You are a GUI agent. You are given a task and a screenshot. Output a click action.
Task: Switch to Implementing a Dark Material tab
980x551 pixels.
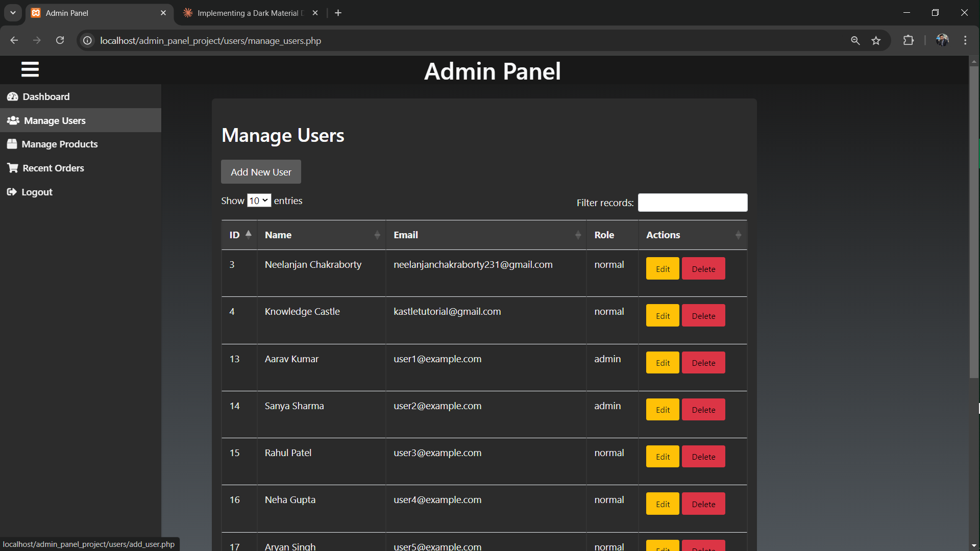(x=248, y=13)
